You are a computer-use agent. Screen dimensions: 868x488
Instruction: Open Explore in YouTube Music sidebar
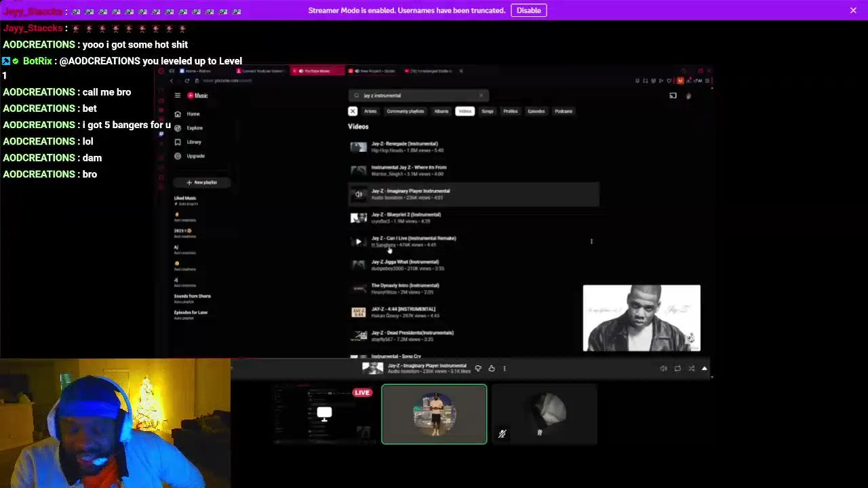(x=189, y=128)
